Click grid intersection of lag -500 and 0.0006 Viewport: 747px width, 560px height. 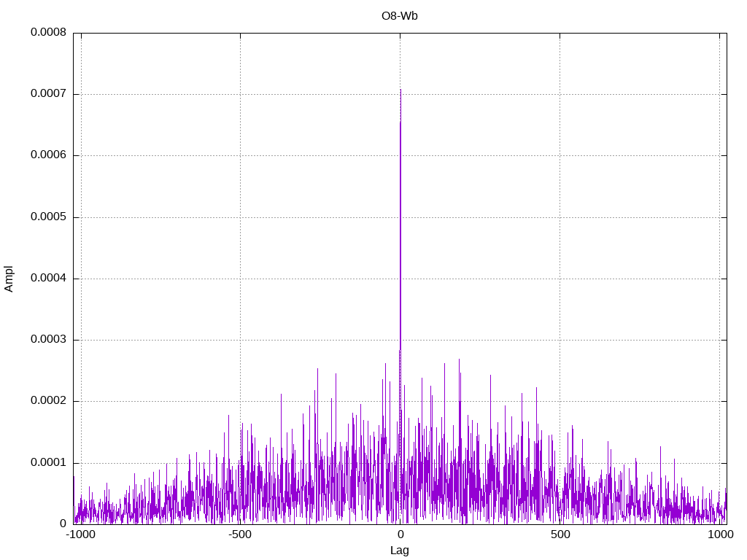point(240,155)
